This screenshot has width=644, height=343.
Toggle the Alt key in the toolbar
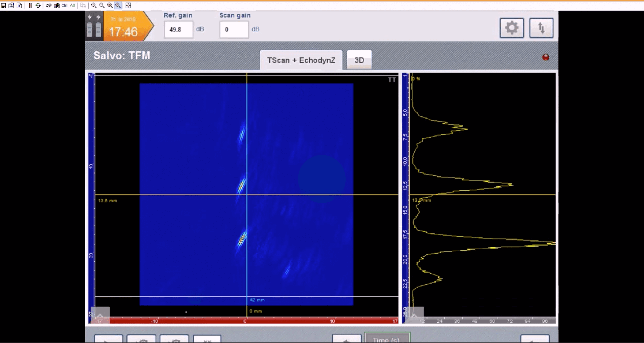72,6
